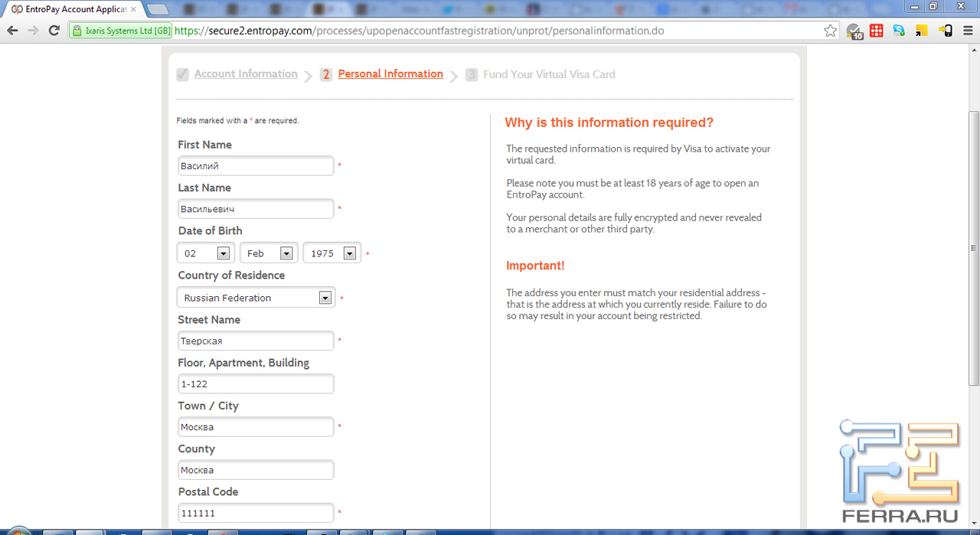Image resolution: width=980 pixels, height=535 pixels.
Task: Open the birth year dropdown showing 1975
Action: tap(332, 253)
